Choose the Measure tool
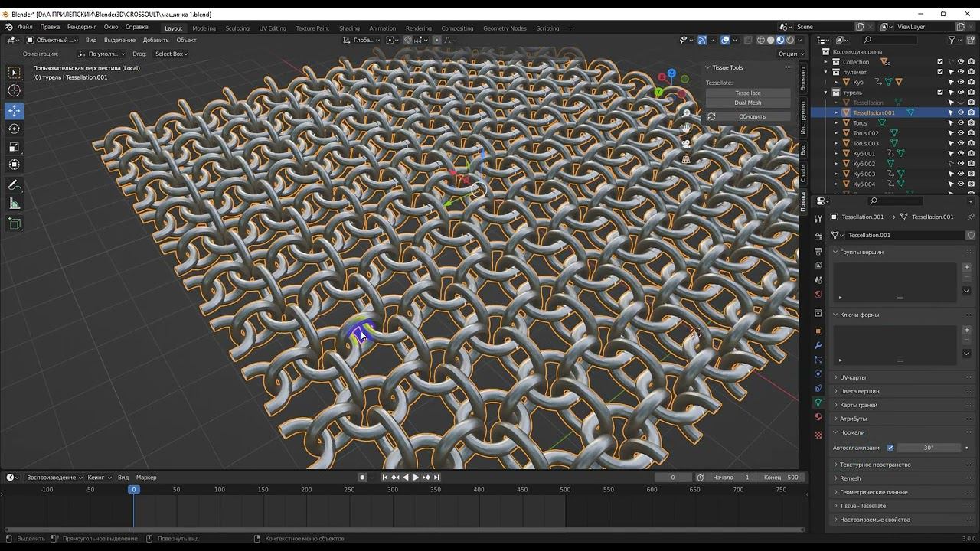 (x=15, y=204)
